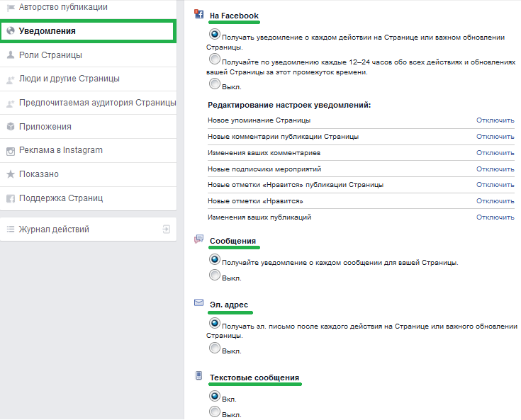Viewport: 521px width, 420px height.
Task: Select notification for every Page action on Facebook
Action: [215, 34]
